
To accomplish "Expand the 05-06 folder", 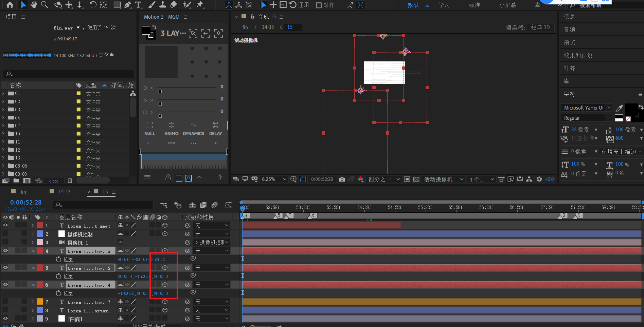I will (3, 166).
